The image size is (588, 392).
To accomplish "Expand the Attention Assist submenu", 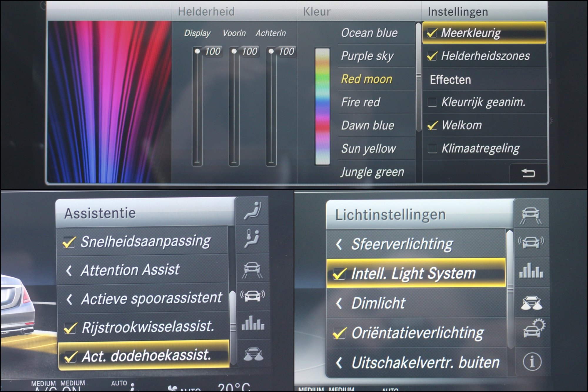I will click(x=129, y=270).
